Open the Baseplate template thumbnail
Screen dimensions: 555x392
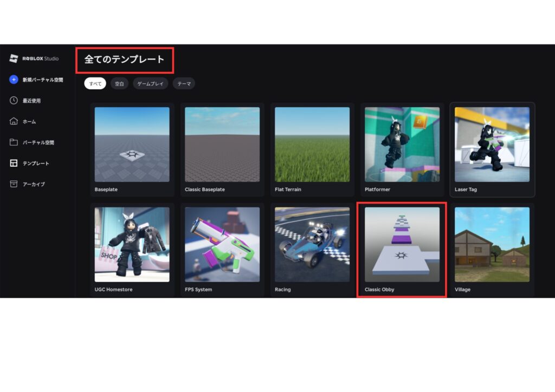[132, 145]
